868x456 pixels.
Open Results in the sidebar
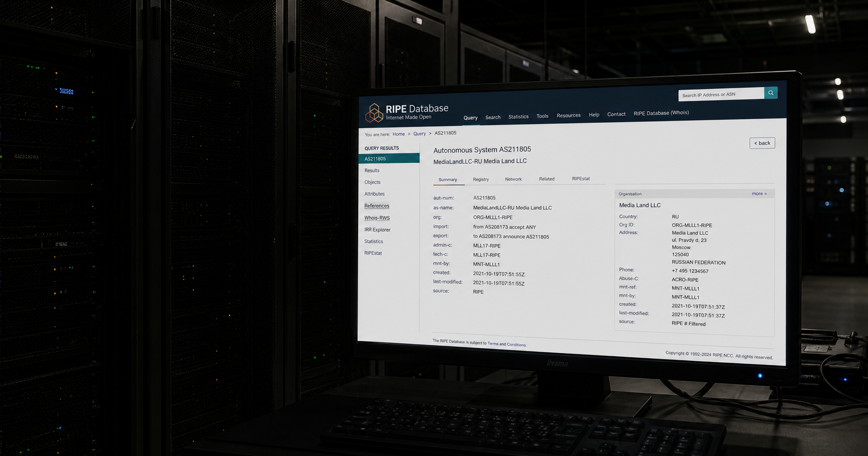[372, 171]
